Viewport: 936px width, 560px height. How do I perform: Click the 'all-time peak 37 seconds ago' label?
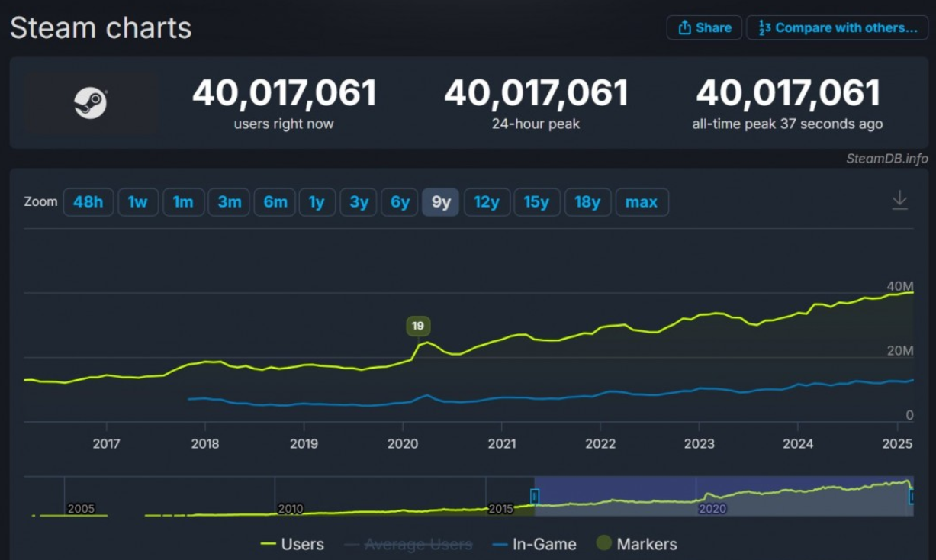click(787, 124)
